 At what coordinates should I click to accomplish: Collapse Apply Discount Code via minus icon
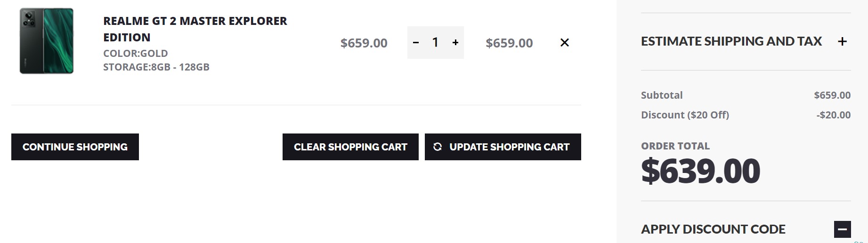point(842,229)
